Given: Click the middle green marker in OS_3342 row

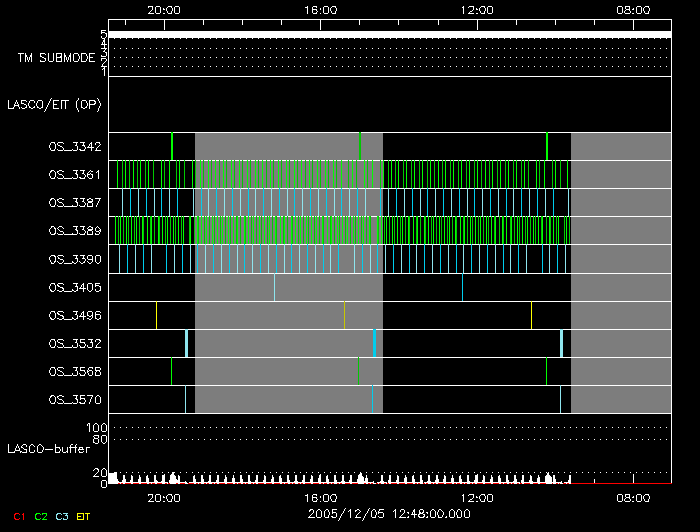Looking at the screenshot, I should pos(360,146).
